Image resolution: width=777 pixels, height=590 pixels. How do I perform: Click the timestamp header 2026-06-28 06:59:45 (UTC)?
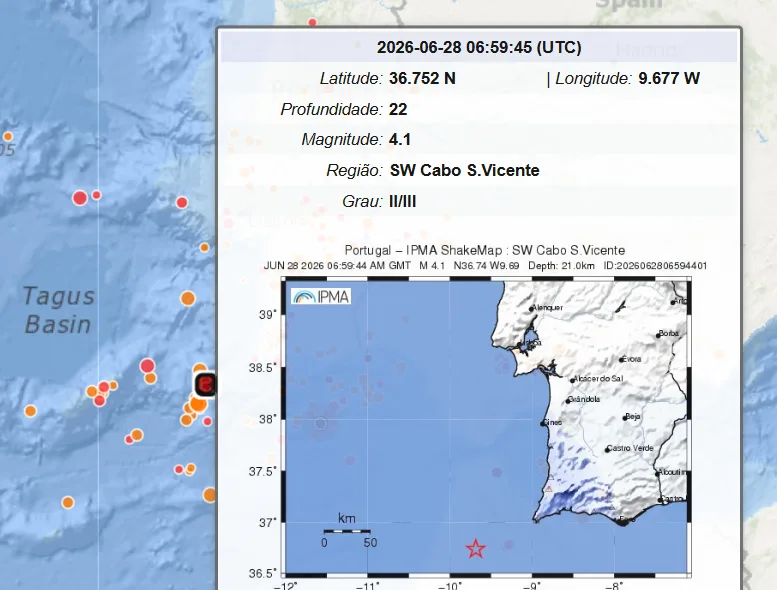coord(479,48)
